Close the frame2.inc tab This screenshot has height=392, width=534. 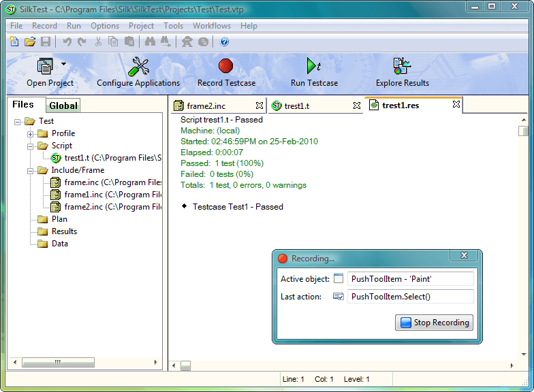(x=259, y=106)
